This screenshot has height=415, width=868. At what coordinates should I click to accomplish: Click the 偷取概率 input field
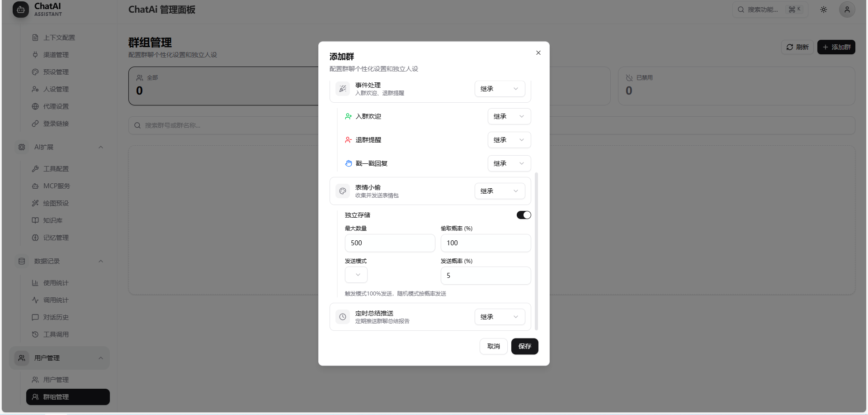486,243
